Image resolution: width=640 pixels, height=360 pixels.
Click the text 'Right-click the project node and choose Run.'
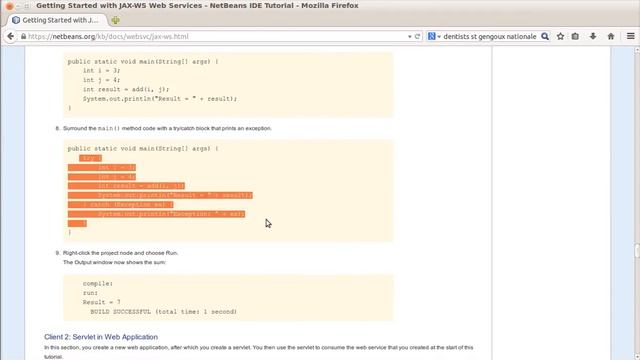[x=120, y=253]
